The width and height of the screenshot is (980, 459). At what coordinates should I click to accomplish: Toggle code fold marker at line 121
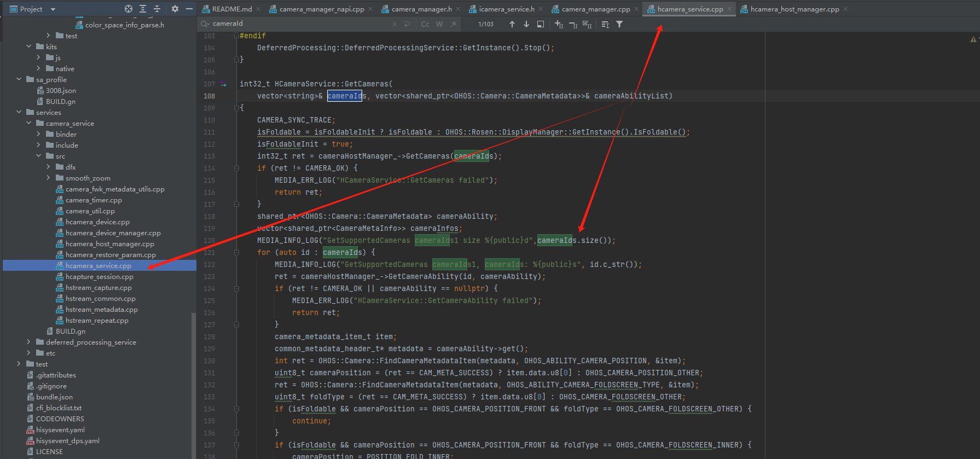pos(236,252)
